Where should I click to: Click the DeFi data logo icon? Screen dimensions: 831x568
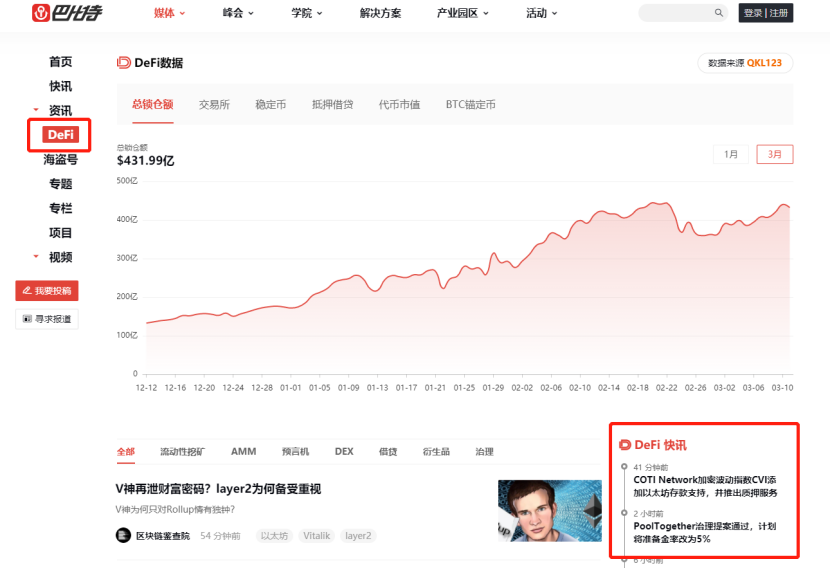point(123,63)
